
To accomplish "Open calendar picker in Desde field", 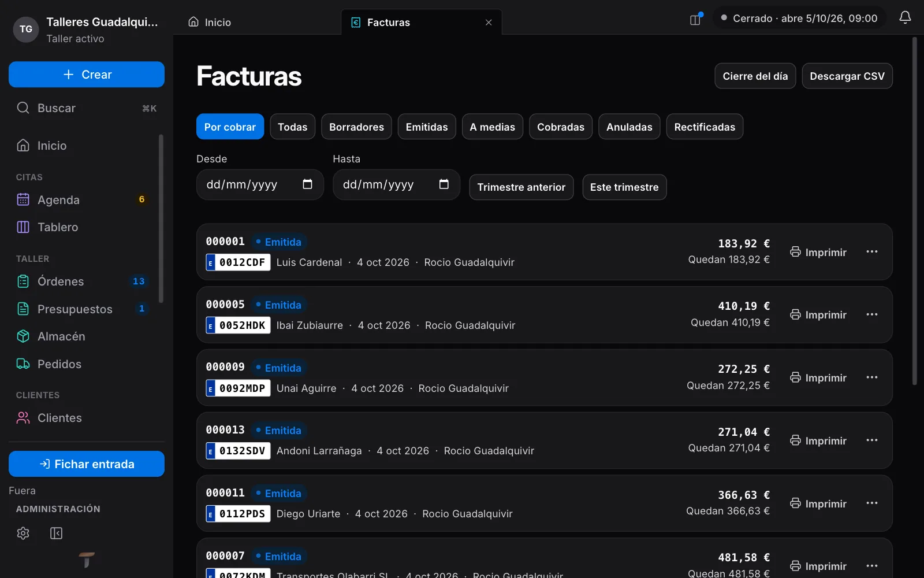I will click(307, 184).
